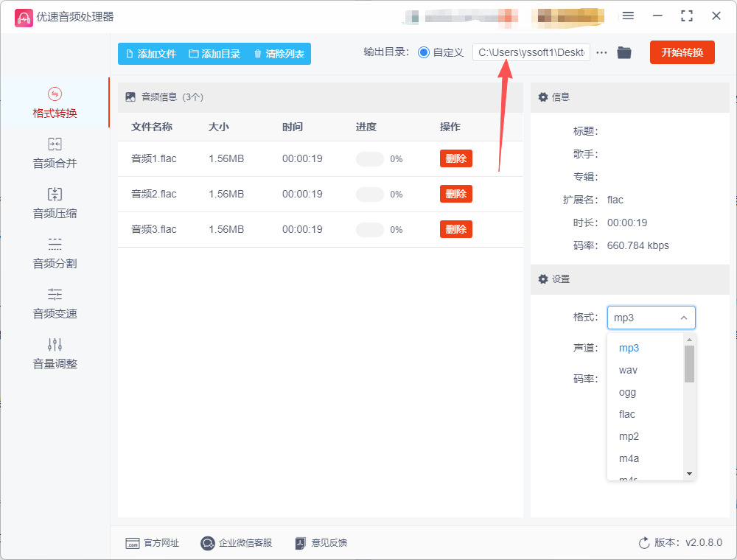Open 企业微信客服 customer service link

point(236,543)
